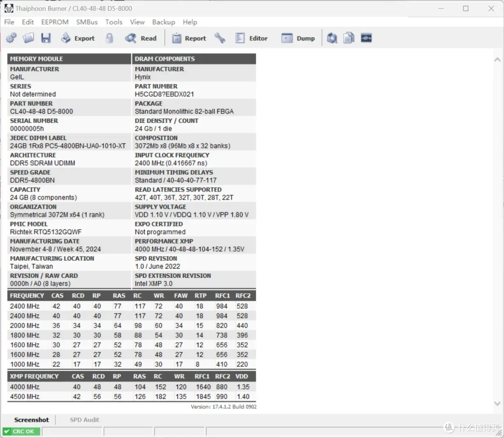The height and width of the screenshot is (438, 504).
Task: Open the File menu
Action: click(x=9, y=22)
